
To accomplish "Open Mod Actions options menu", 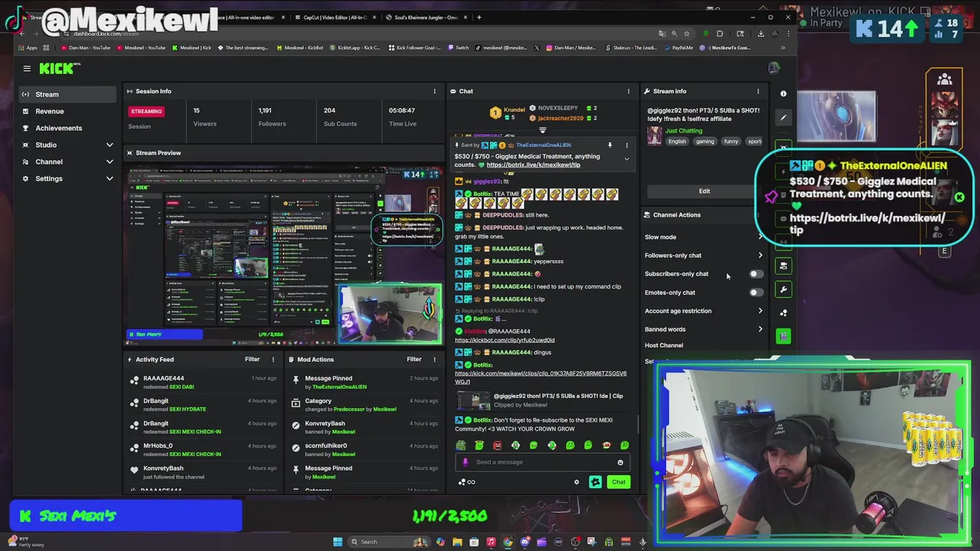I will [x=434, y=359].
